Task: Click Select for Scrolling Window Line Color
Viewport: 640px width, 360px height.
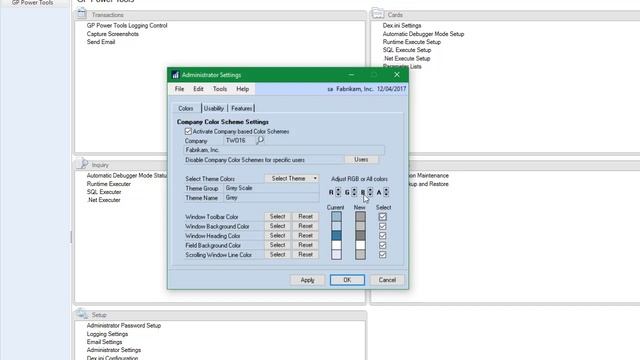Action: point(278,254)
